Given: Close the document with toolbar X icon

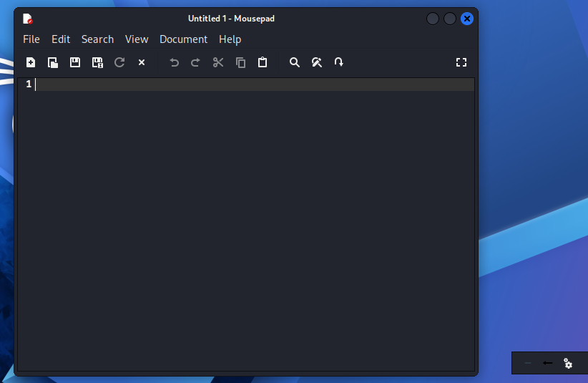Looking at the screenshot, I should pyautogui.click(x=142, y=62).
